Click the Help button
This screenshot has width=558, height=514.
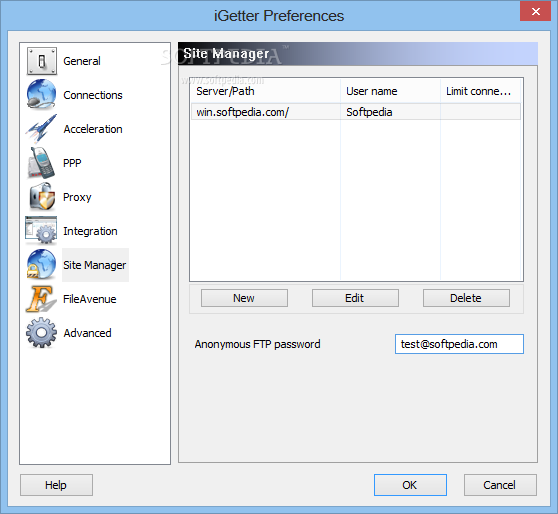click(56, 485)
